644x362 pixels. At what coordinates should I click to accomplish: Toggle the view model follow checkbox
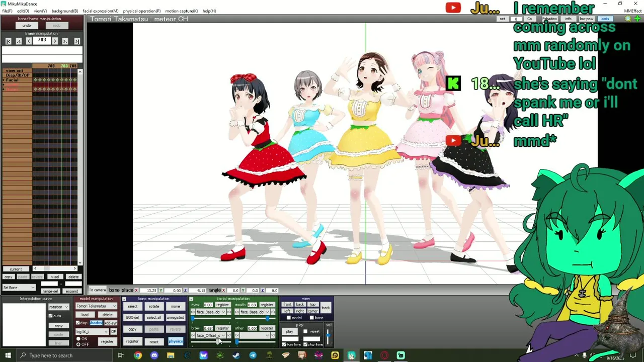click(288, 318)
